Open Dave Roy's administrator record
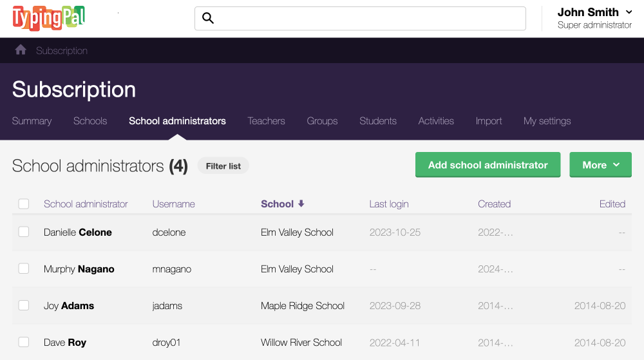 click(x=65, y=343)
